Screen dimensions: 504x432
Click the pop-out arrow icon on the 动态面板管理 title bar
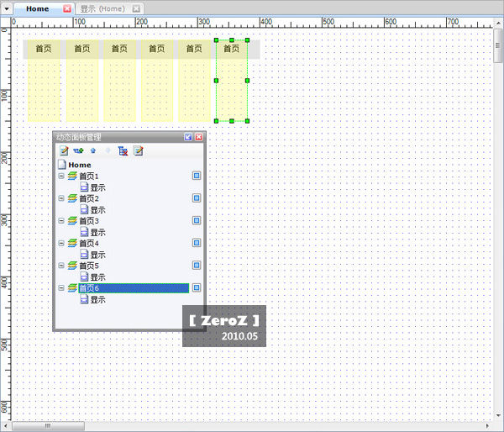188,137
